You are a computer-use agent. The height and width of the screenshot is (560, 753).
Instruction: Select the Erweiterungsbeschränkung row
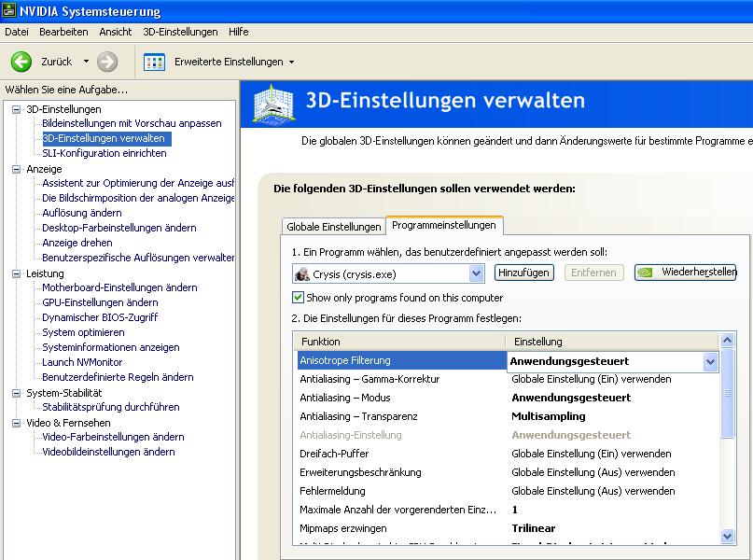(x=508, y=472)
